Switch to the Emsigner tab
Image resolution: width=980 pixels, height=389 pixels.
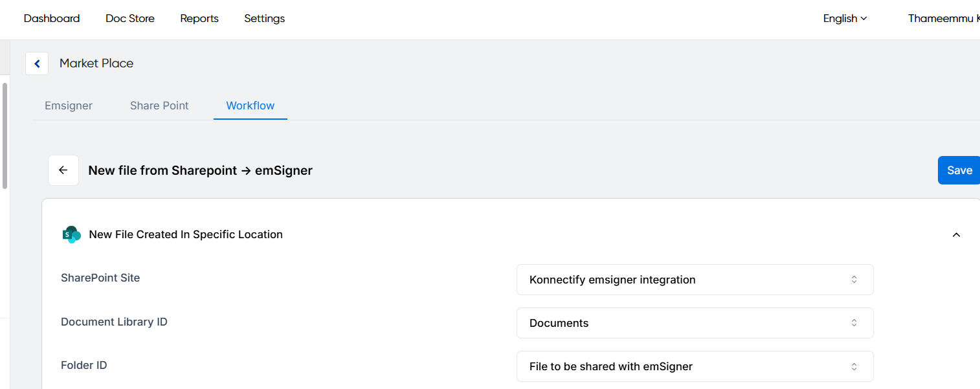point(69,106)
